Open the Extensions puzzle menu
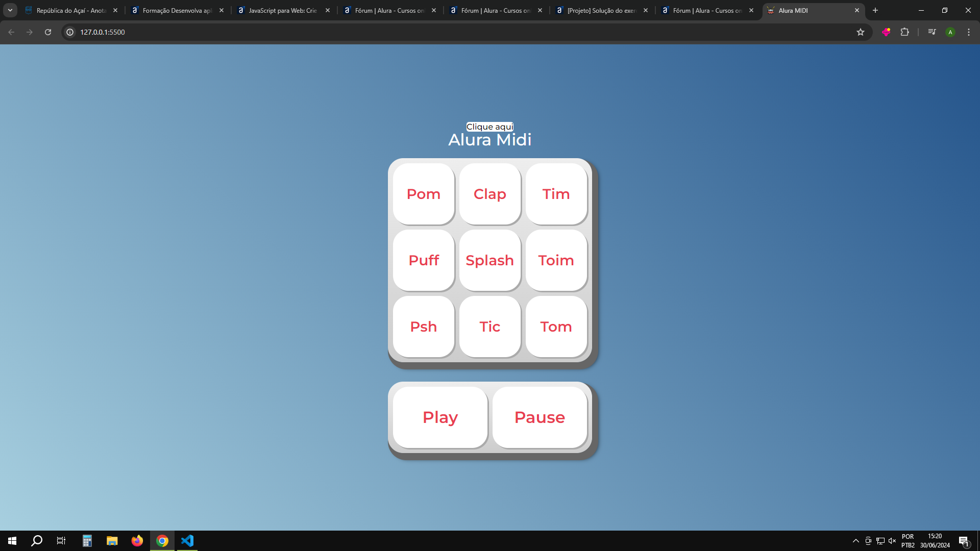Viewport: 980px width, 551px height. click(x=904, y=32)
